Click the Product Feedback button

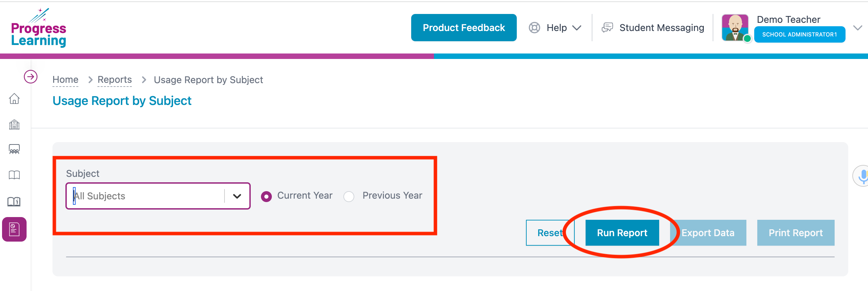(x=464, y=28)
